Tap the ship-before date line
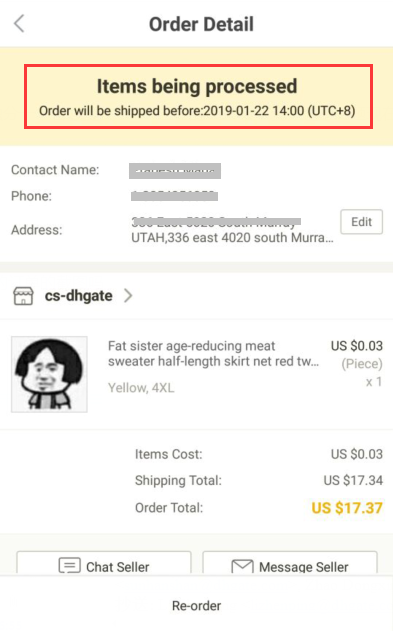The height and width of the screenshot is (631, 393). [x=197, y=111]
